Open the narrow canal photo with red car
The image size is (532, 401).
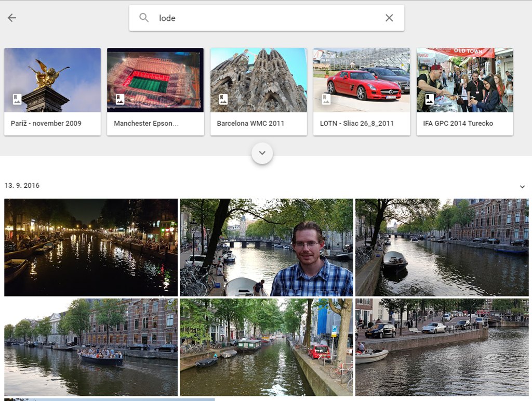click(x=266, y=347)
